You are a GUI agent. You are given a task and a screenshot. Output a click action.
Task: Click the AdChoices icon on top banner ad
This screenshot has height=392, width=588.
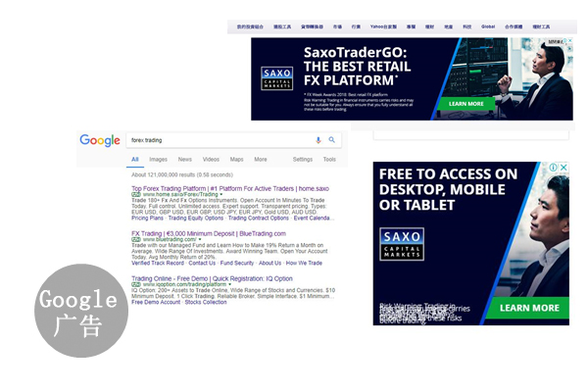click(566, 43)
